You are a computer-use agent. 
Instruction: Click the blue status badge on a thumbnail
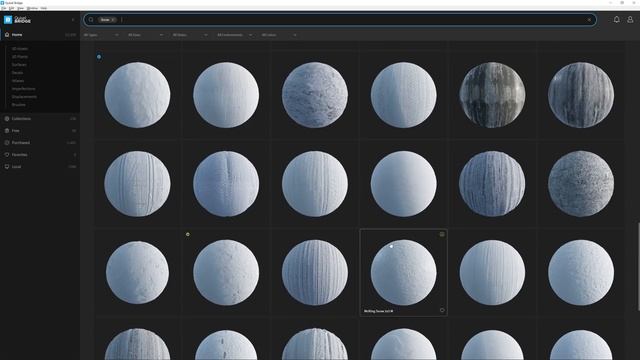click(x=99, y=57)
